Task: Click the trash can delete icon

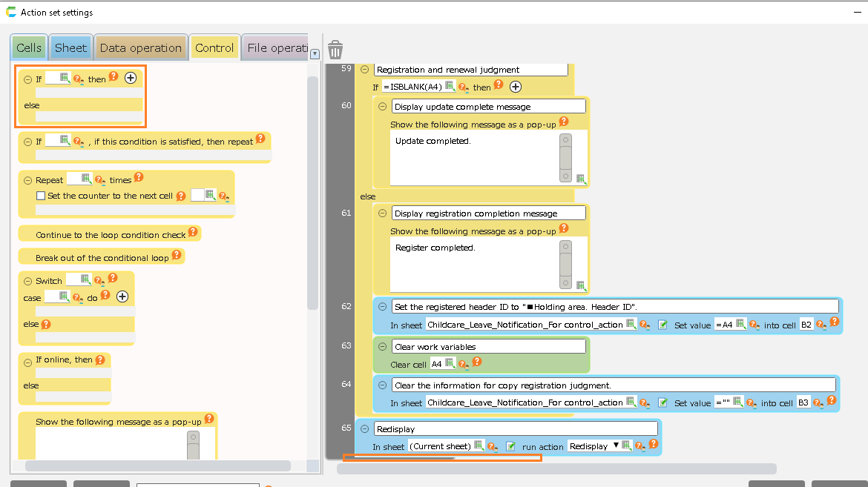Action: click(x=335, y=50)
